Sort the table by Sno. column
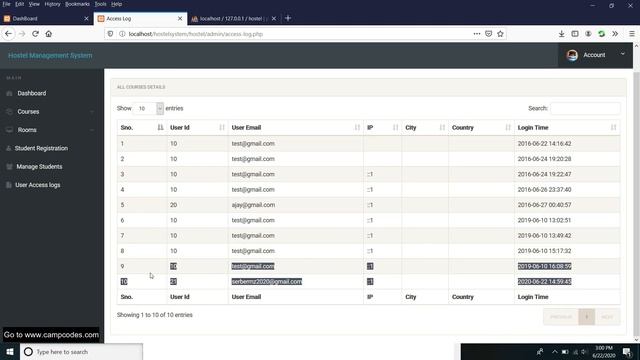This screenshot has width=640, height=360. click(x=142, y=128)
